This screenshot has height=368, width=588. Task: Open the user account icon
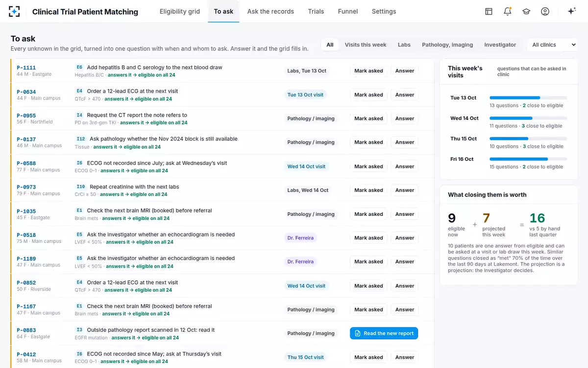coord(545,11)
